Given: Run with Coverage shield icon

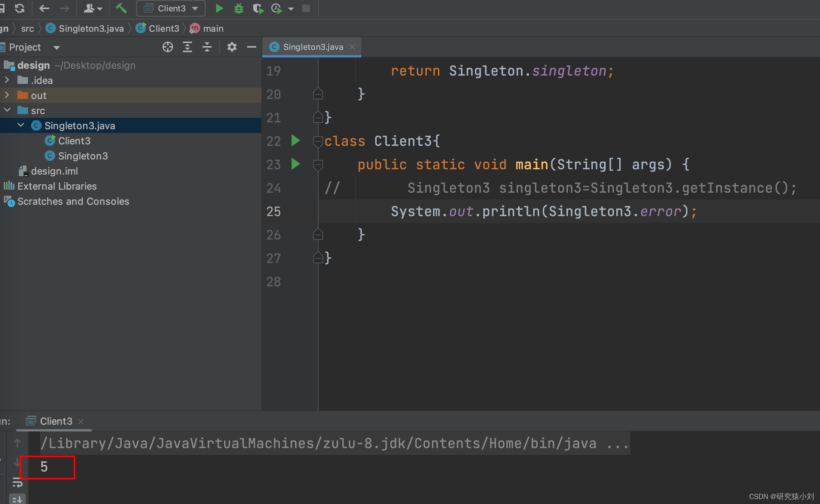Looking at the screenshot, I should [x=258, y=8].
